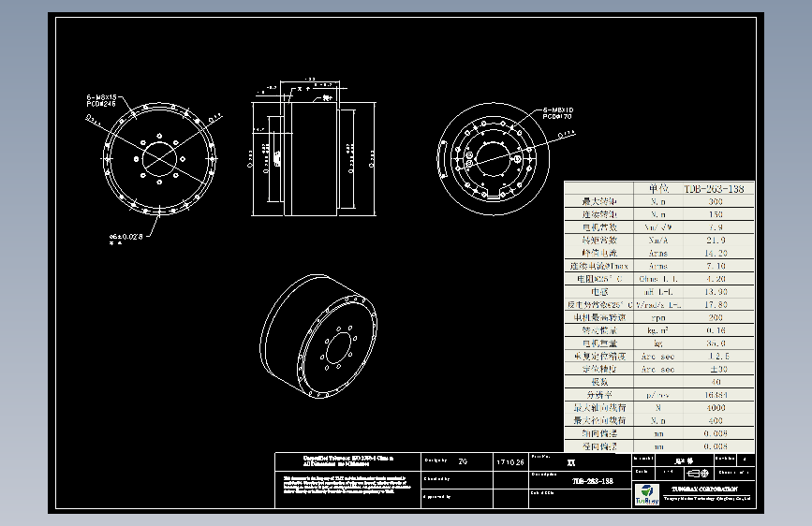Click the 300 torque value cell
The height and width of the screenshot is (526, 812).
[716, 201]
